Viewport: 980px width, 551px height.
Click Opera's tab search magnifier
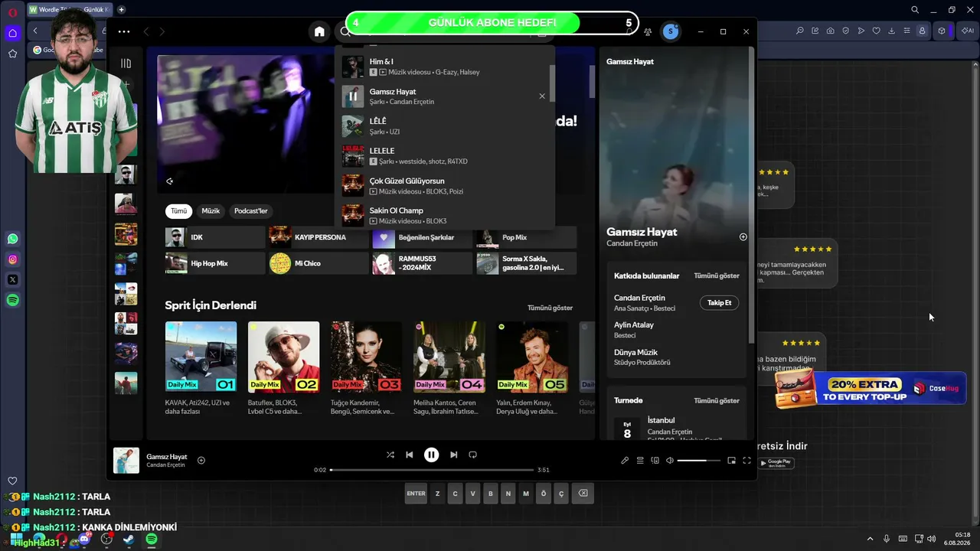pos(915,10)
